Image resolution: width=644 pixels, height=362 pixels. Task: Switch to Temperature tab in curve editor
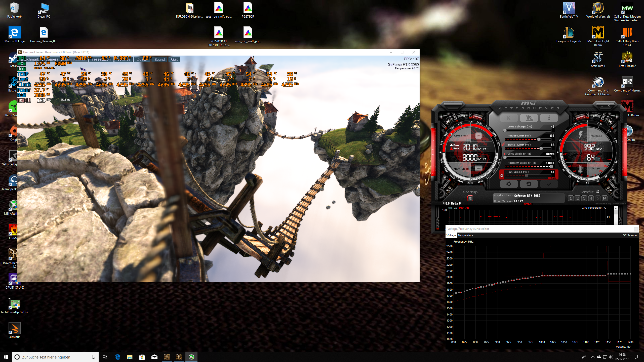465,235
